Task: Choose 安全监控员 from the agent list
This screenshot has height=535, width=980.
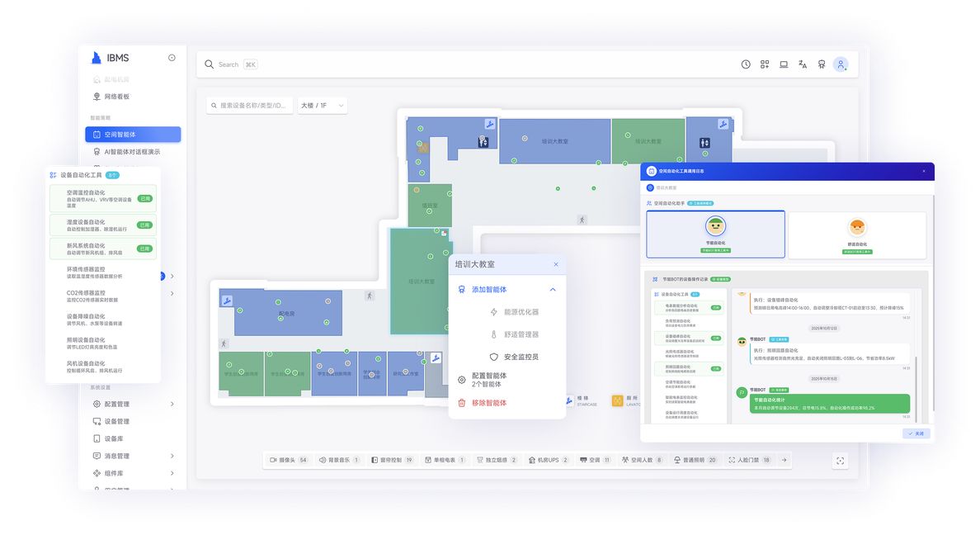Action: pyautogui.click(x=515, y=357)
